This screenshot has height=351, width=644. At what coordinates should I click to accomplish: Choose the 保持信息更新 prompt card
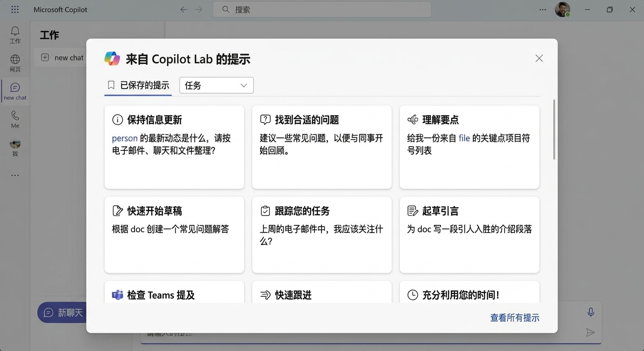pos(174,147)
